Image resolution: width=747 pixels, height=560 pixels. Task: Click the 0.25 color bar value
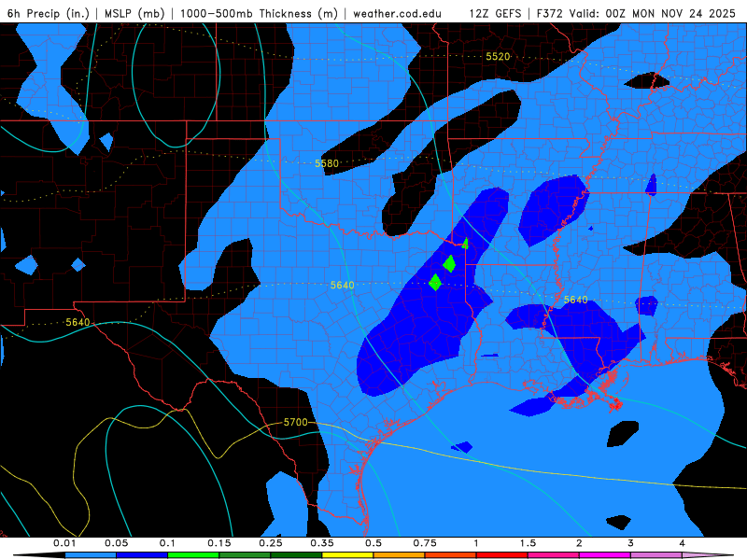(x=271, y=543)
